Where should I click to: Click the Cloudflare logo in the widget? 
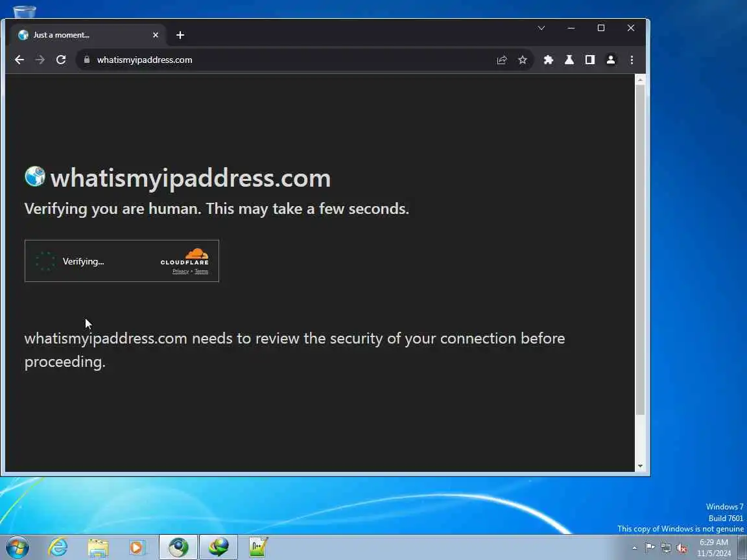point(185,257)
